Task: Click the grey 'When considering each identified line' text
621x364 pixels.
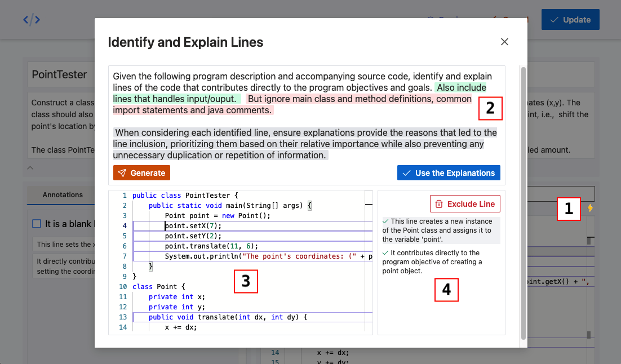Action: pyautogui.click(x=305, y=144)
